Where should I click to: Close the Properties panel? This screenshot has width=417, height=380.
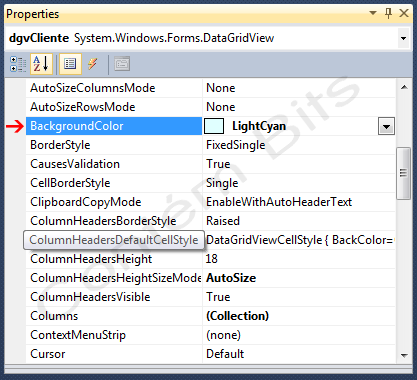tap(404, 13)
